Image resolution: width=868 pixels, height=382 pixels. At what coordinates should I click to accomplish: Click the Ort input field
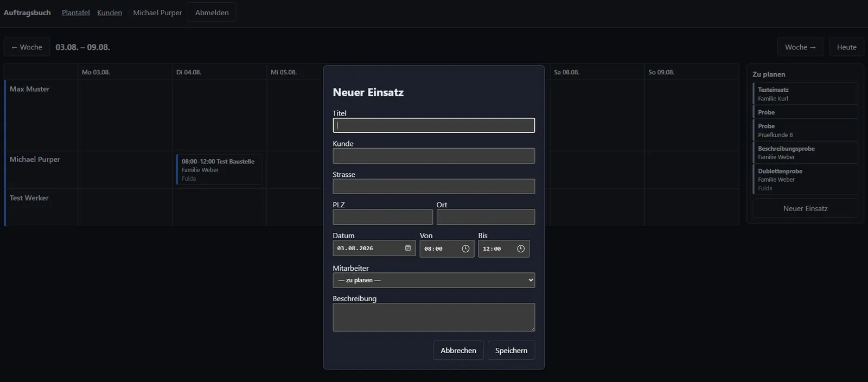click(x=486, y=217)
